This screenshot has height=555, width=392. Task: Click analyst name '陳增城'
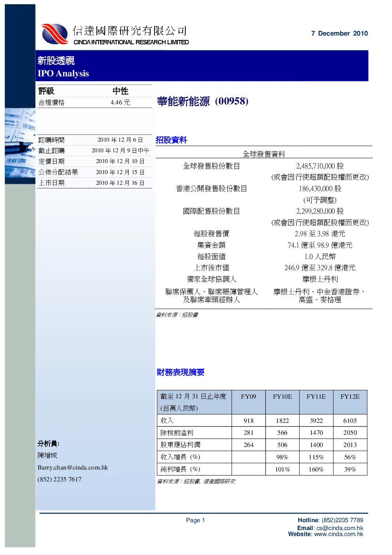pyautogui.click(x=47, y=456)
